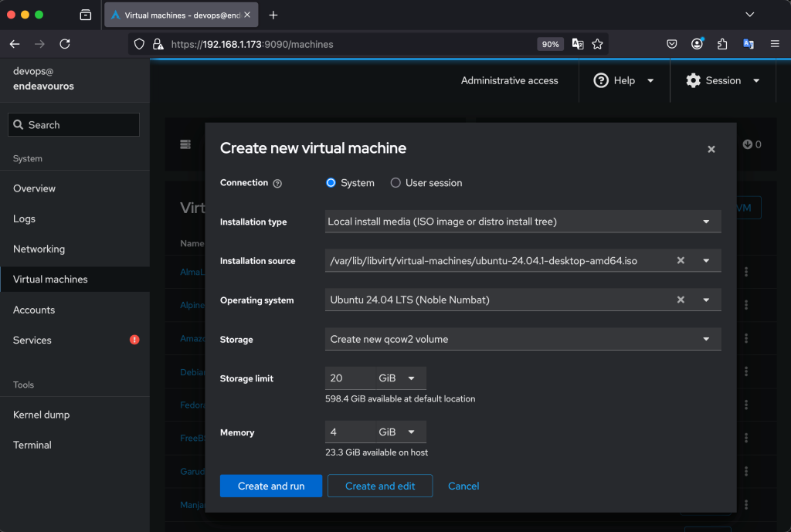Image resolution: width=791 pixels, height=532 pixels.
Task: Open the Firefox application menu
Action: coord(774,44)
